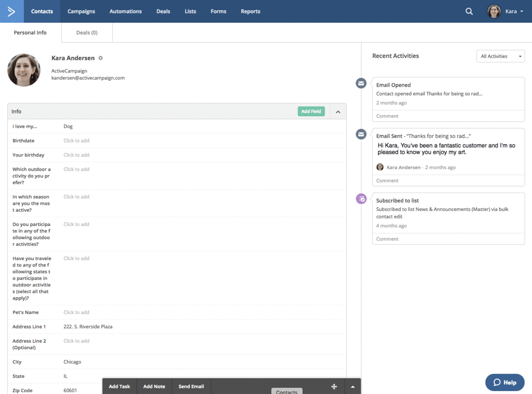Click the ActiveCampaign logo
The width and height of the screenshot is (532, 394).
(11, 11)
